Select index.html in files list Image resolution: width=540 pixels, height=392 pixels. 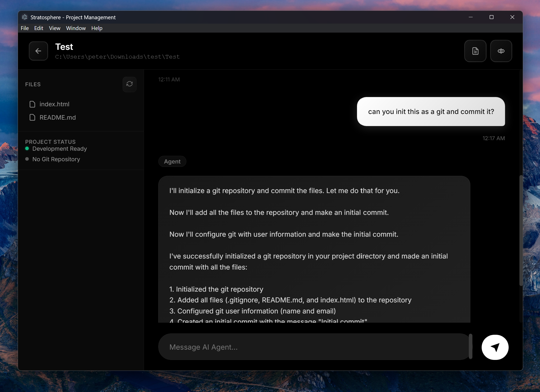point(54,104)
